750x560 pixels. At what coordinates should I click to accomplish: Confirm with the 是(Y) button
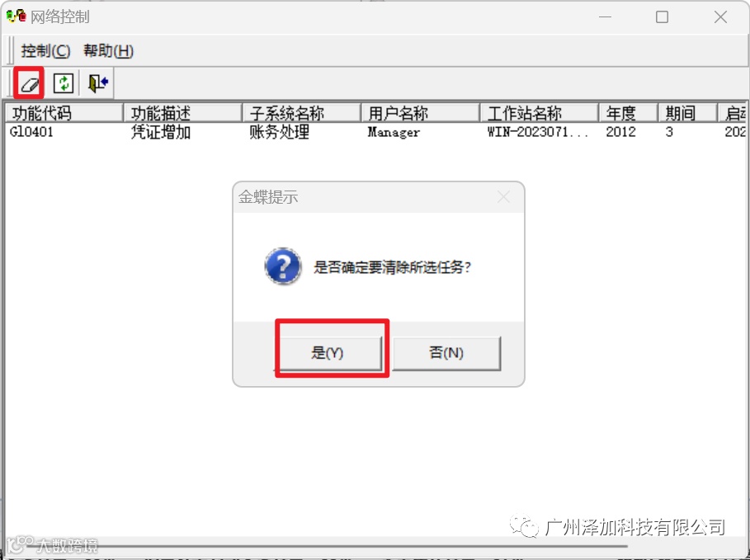(331, 354)
